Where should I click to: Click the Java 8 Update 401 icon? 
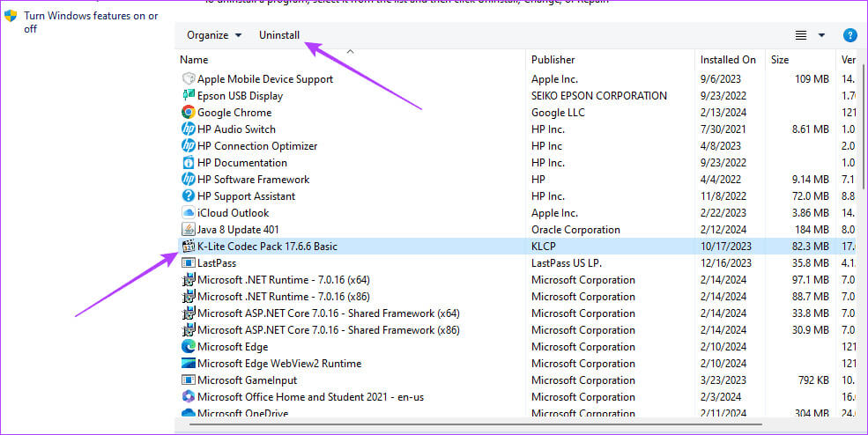coord(189,229)
